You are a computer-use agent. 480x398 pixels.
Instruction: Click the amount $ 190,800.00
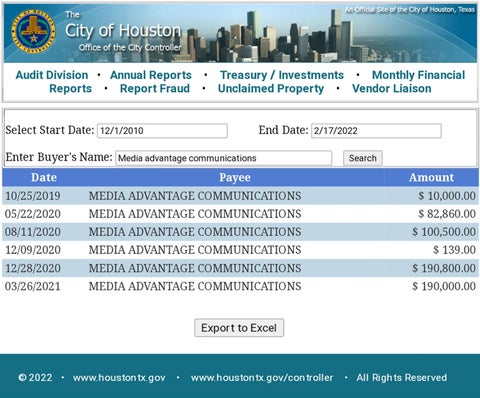coord(444,268)
